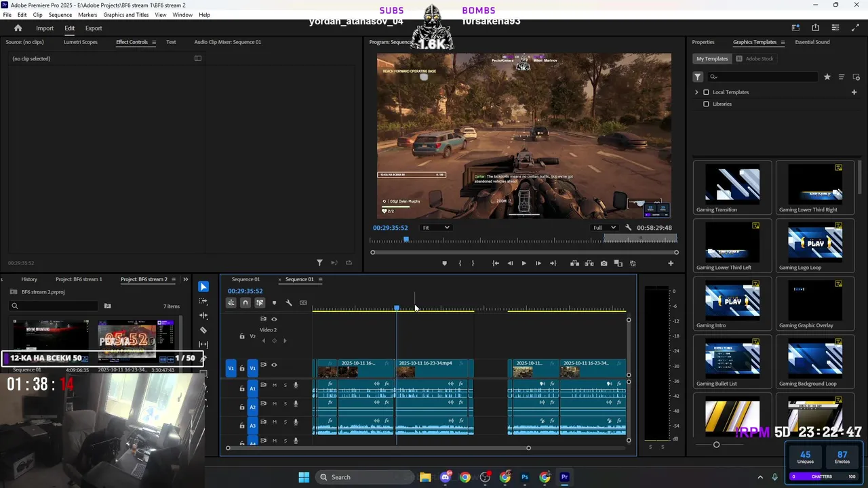The height and width of the screenshot is (488, 868).
Task: Solo audio track A2
Action: [x=285, y=404]
